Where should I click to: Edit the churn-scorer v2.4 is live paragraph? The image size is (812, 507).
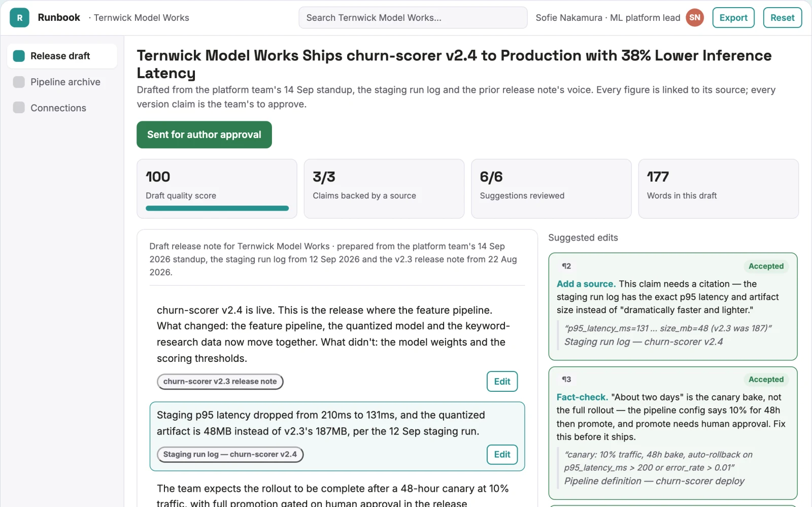(x=502, y=382)
